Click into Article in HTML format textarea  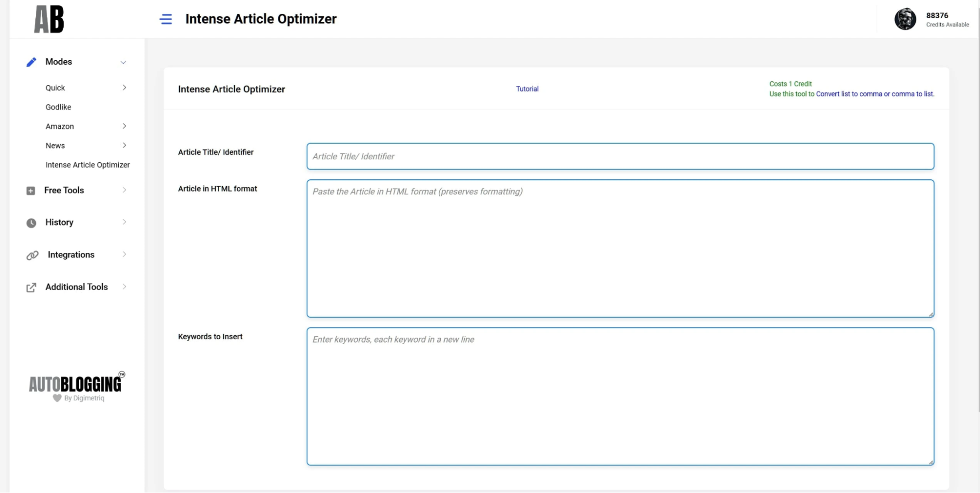click(x=620, y=249)
